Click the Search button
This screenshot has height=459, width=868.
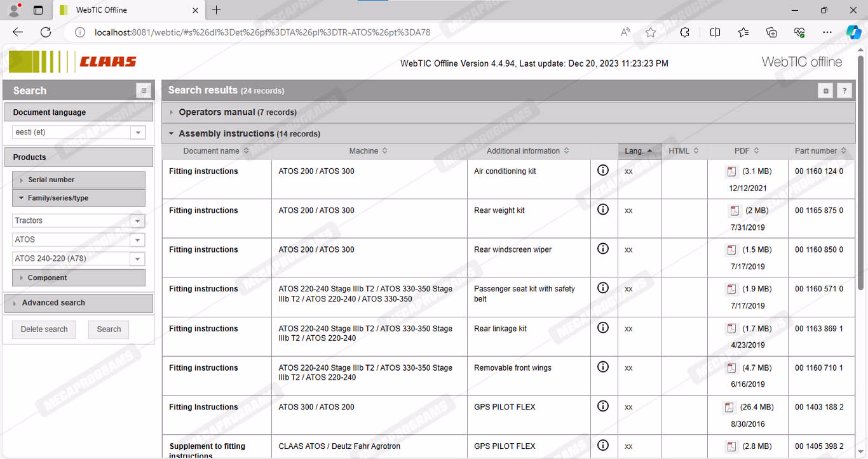109,329
